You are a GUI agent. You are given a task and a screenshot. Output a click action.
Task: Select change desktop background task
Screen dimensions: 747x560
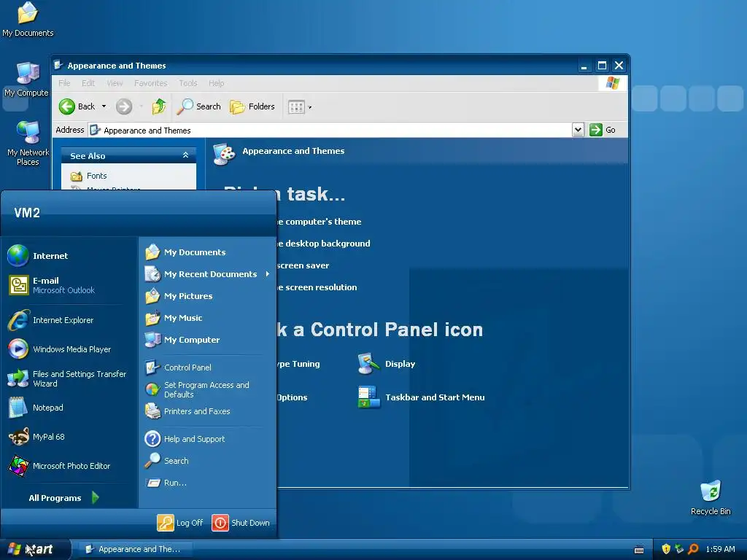tap(323, 244)
